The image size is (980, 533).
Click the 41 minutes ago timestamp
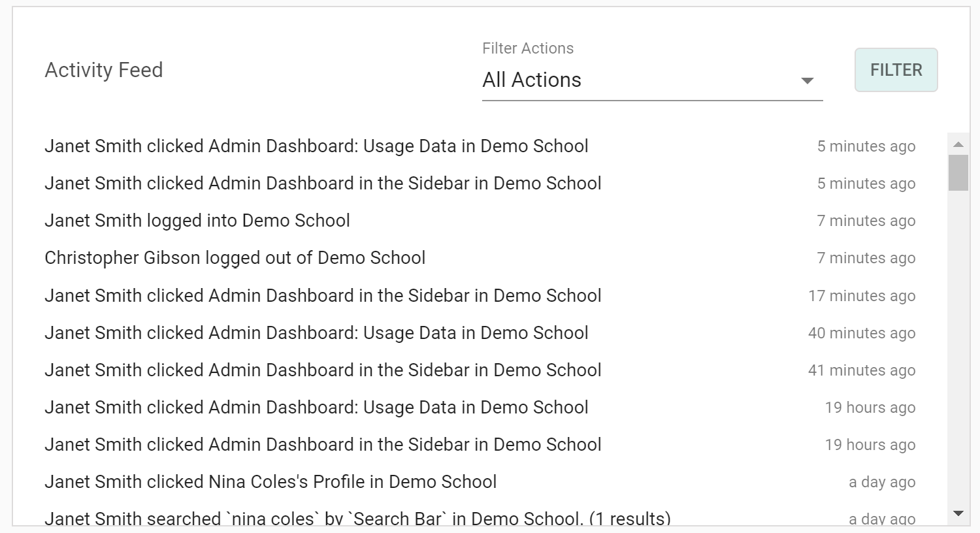[861, 370]
